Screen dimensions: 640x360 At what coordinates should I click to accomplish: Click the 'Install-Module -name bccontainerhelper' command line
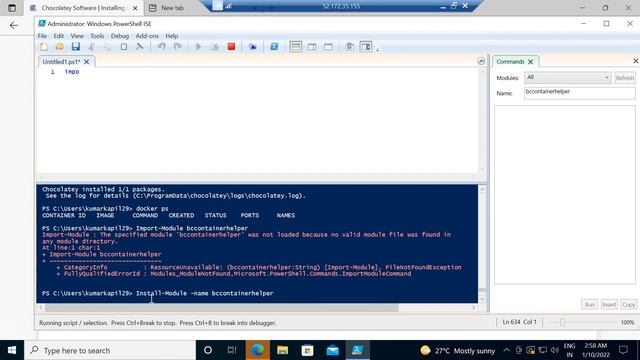click(204, 293)
